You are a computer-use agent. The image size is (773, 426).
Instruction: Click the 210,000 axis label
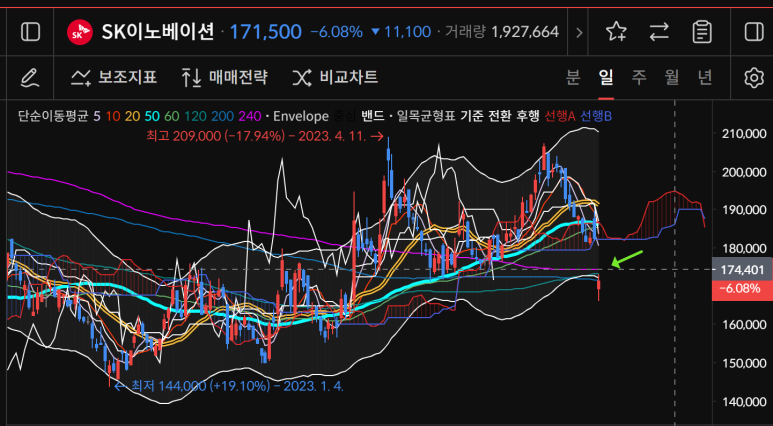point(742,134)
